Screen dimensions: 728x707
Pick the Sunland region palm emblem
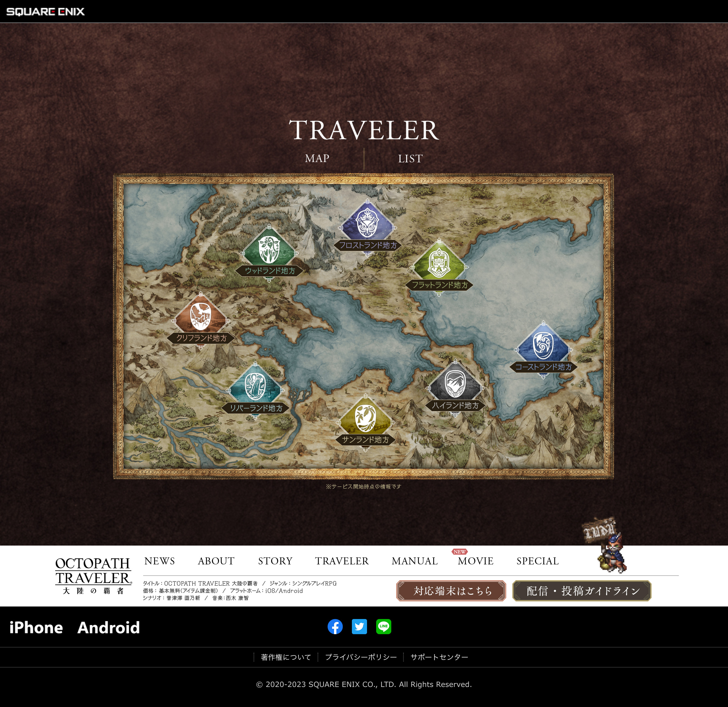(365, 418)
